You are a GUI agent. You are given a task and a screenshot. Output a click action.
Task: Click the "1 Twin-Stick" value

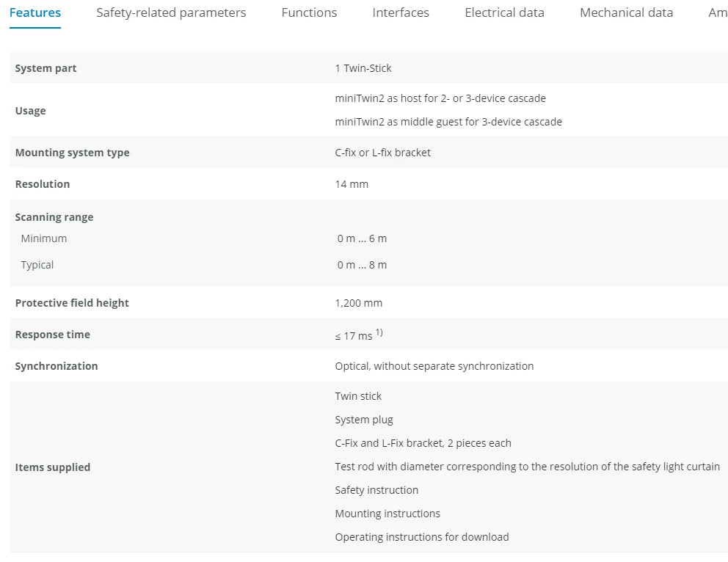tap(363, 68)
